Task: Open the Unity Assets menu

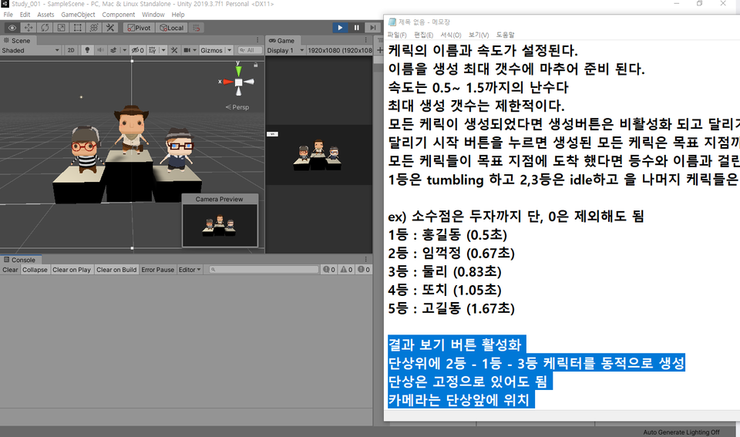Action: point(46,15)
